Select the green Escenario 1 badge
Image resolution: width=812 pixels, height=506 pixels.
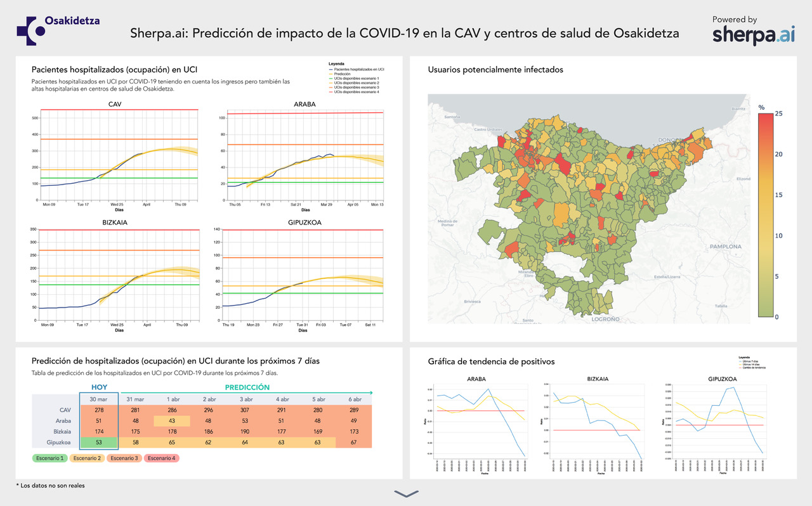point(49,457)
